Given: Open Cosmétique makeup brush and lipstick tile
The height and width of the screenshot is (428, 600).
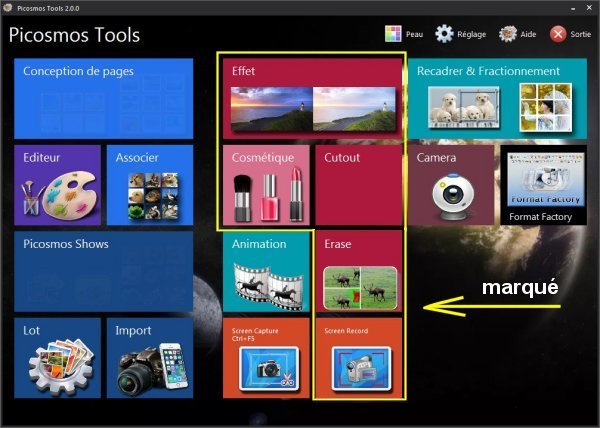Looking at the screenshot, I should (x=266, y=185).
